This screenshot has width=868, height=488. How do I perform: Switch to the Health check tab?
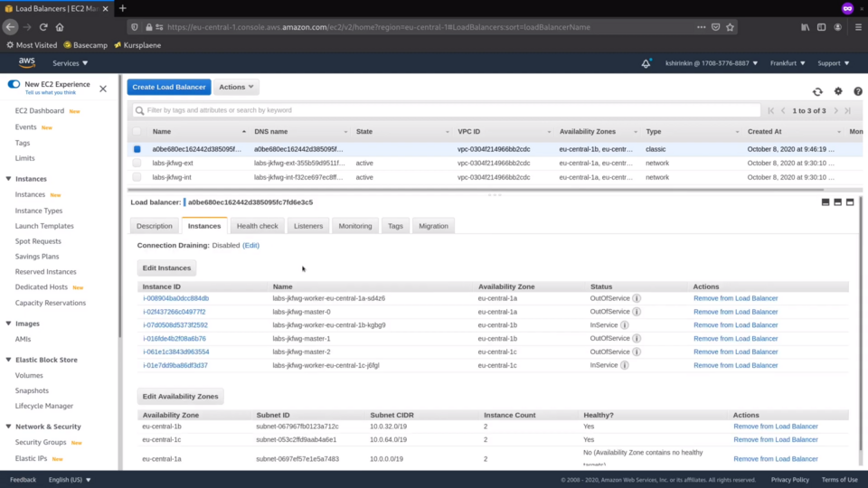point(258,226)
